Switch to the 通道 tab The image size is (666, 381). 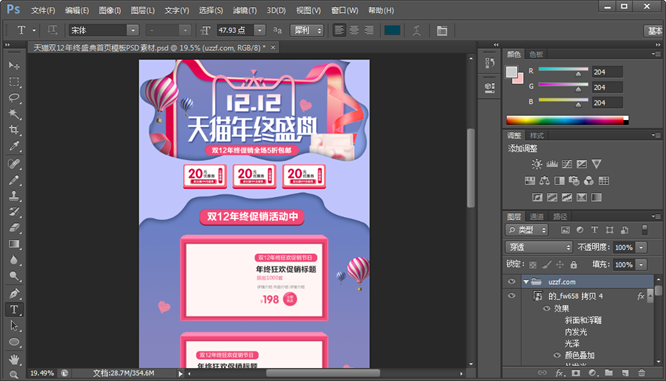537,217
